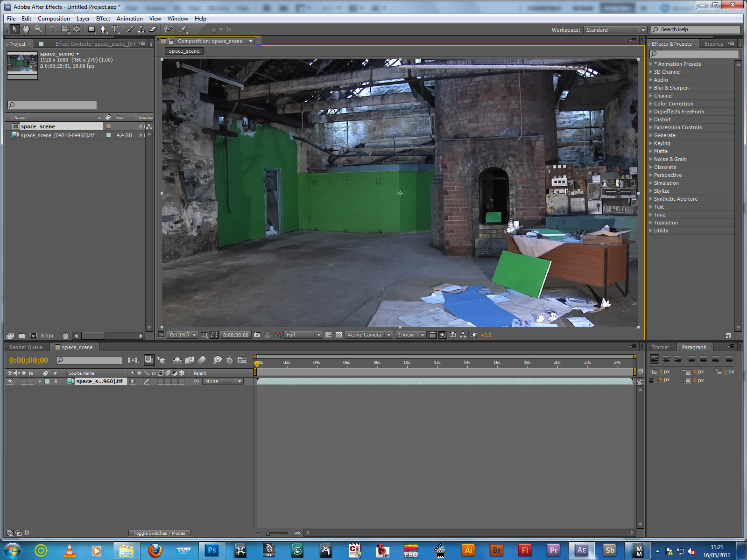Screen dimensions: 747x560
Task: Select the Eraser tool
Action: click(153, 29)
